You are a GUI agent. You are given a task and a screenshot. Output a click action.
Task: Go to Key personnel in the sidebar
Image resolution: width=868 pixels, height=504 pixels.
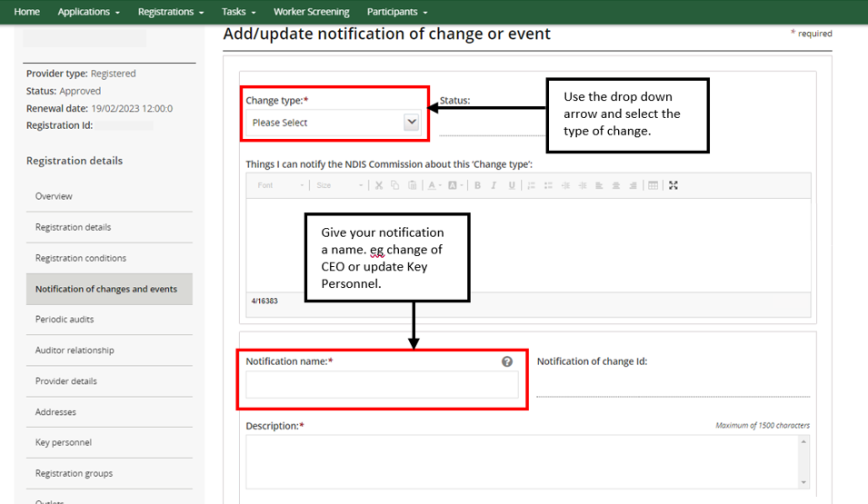(64, 442)
